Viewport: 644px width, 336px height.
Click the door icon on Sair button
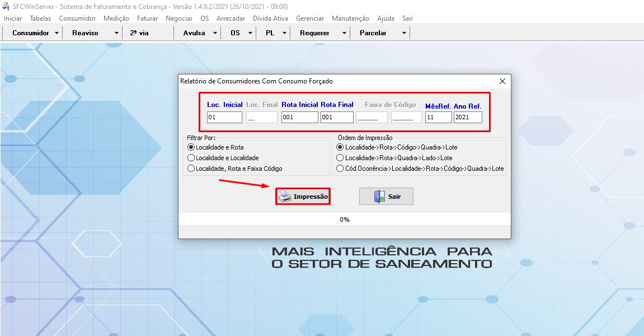(379, 197)
